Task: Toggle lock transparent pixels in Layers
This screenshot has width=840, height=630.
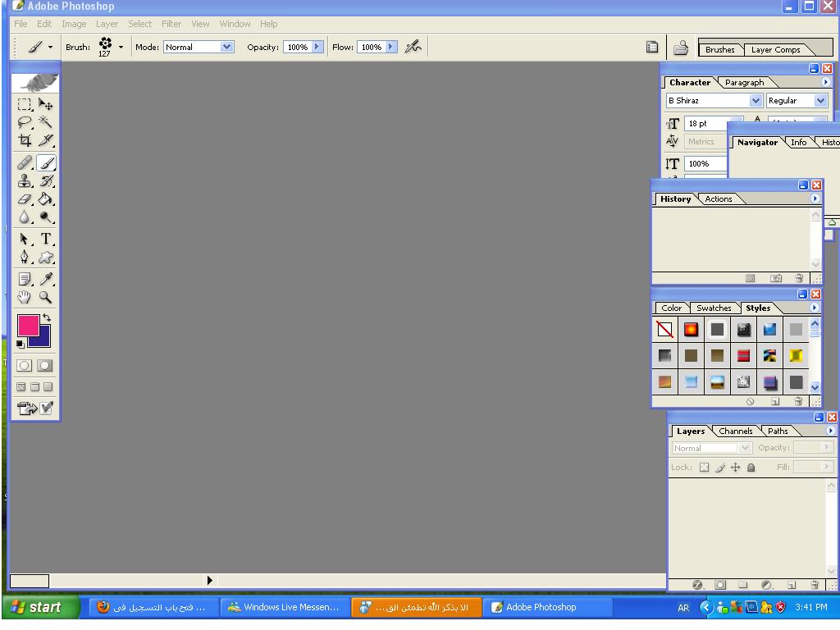Action: pos(705,468)
